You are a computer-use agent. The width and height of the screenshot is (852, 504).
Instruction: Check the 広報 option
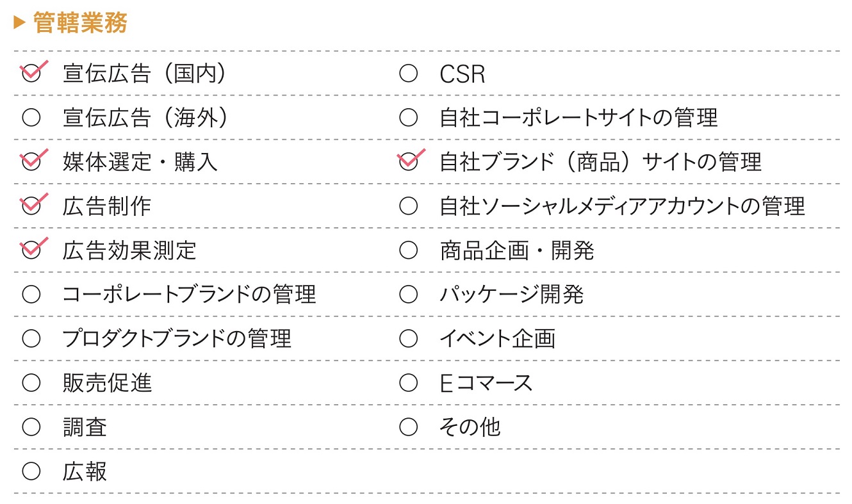(x=31, y=472)
